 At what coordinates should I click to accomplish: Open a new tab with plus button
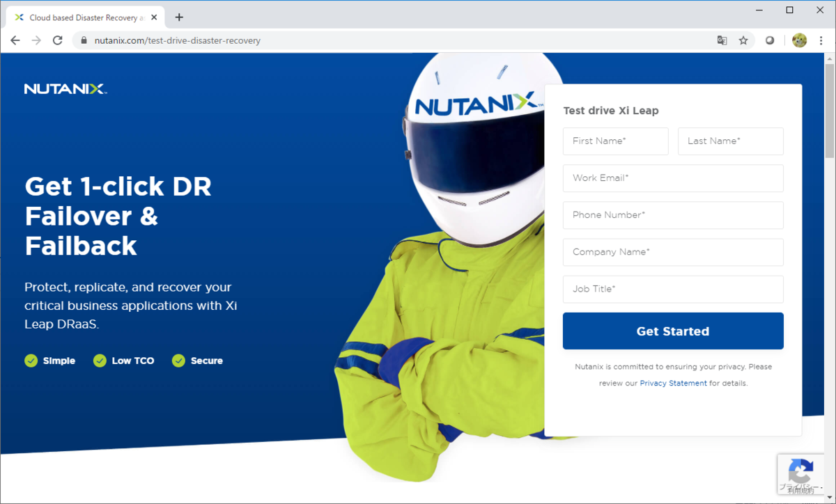(179, 17)
